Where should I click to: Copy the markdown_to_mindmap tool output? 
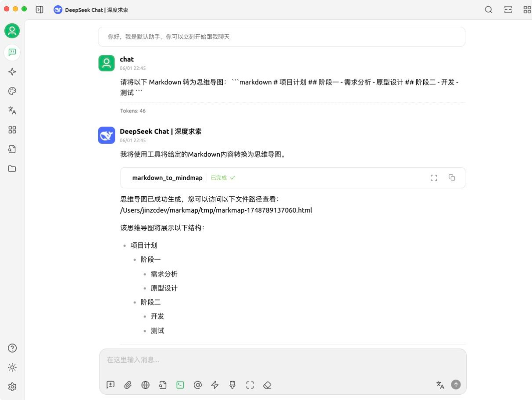coord(452,178)
